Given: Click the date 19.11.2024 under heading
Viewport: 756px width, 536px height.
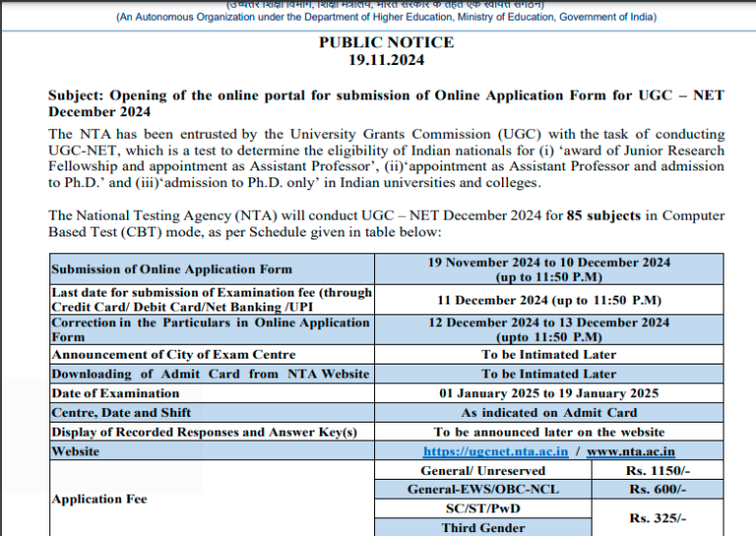Looking at the screenshot, I should point(386,60).
